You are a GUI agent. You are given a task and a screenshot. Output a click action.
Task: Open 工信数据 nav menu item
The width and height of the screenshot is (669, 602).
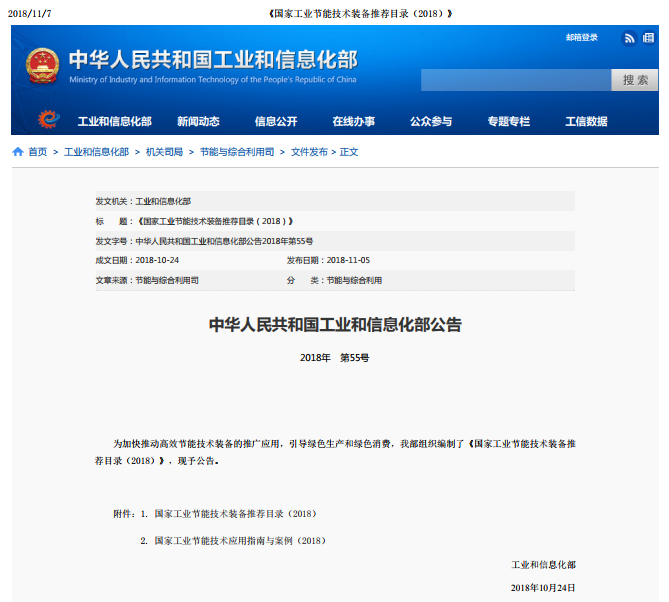click(x=586, y=121)
